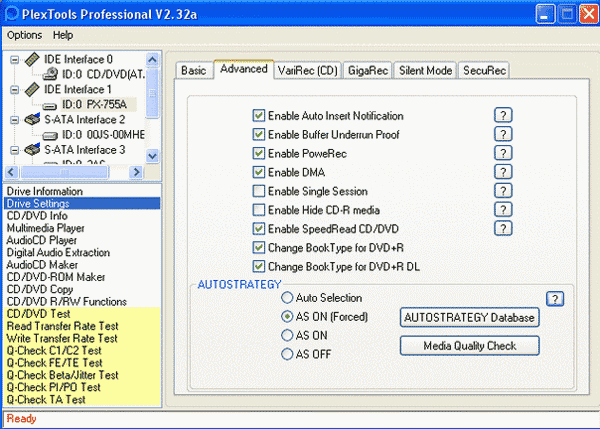Open Multimedia Player function
This screenshot has height=429, width=600.
(82, 228)
